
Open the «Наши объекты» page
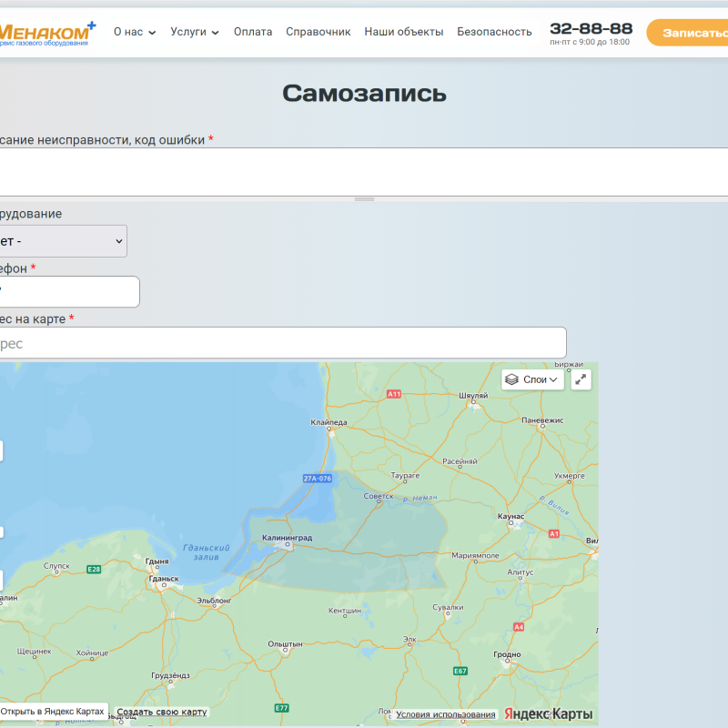pos(403,32)
